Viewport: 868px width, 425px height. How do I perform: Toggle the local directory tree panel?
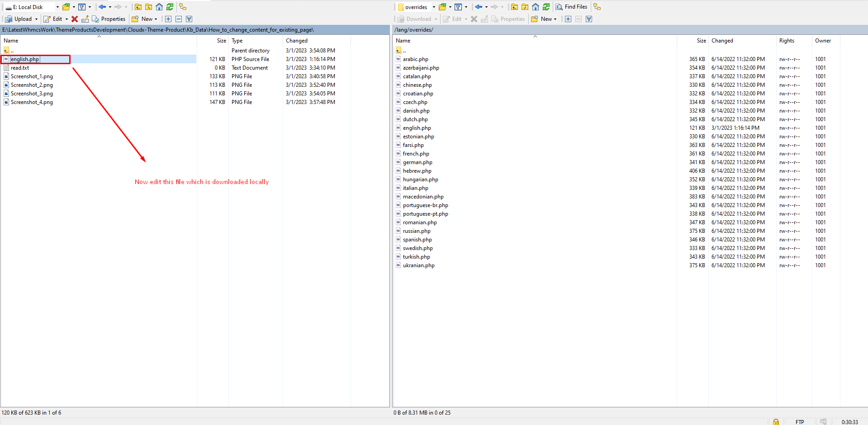183,7
